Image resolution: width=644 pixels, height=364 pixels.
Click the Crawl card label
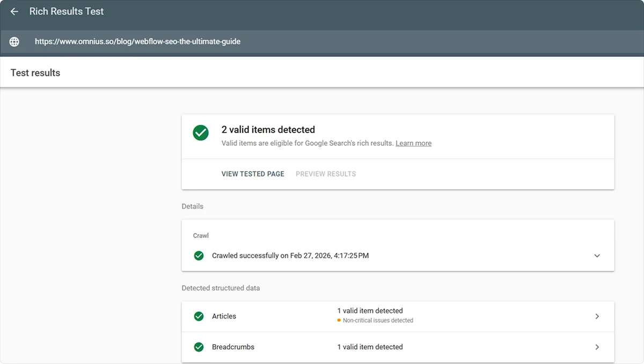(x=201, y=236)
